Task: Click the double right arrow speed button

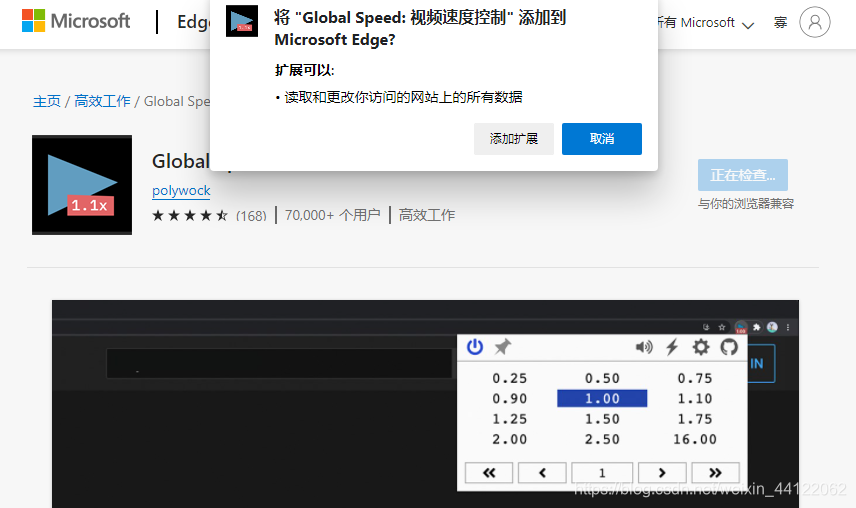Action: pyautogui.click(x=716, y=473)
